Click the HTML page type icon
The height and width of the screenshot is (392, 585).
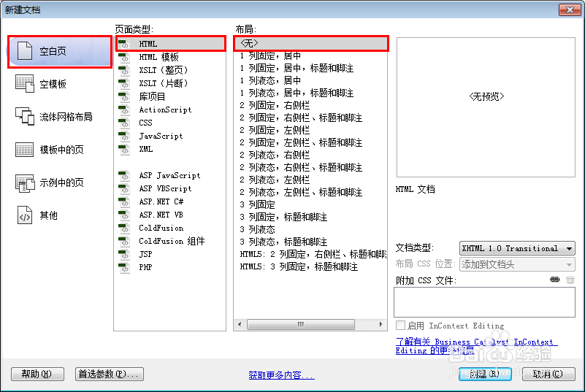124,44
